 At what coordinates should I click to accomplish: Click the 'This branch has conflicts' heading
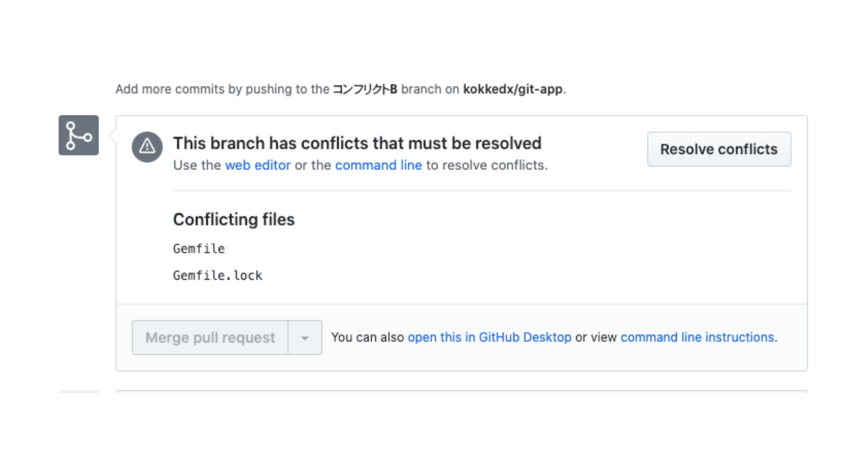[x=357, y=143]
